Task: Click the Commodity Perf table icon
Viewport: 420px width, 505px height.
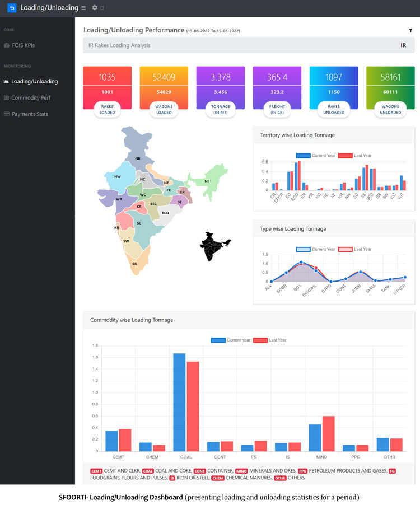Action: [7, 97]
